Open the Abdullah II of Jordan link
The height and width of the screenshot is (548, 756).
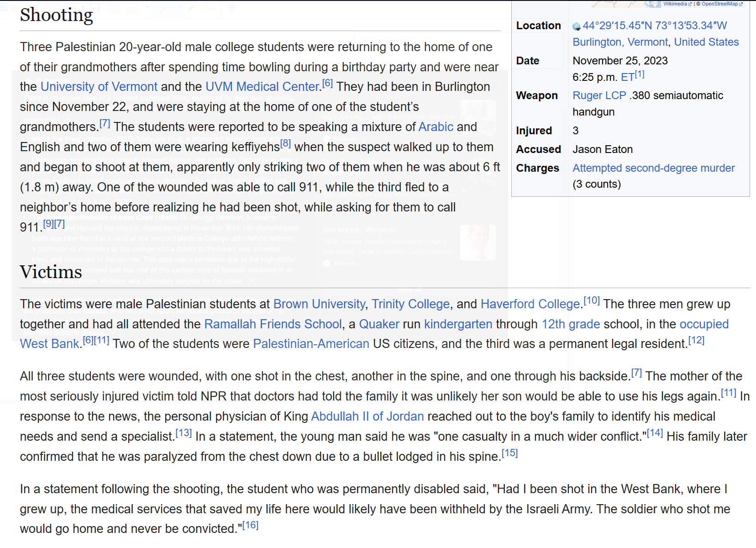coord(367,416)
